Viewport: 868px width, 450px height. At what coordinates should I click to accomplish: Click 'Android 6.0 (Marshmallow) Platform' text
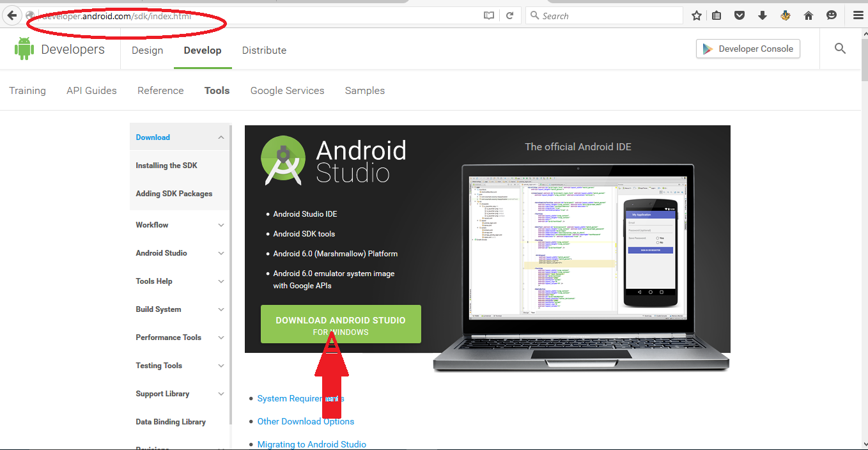[335, 254]
